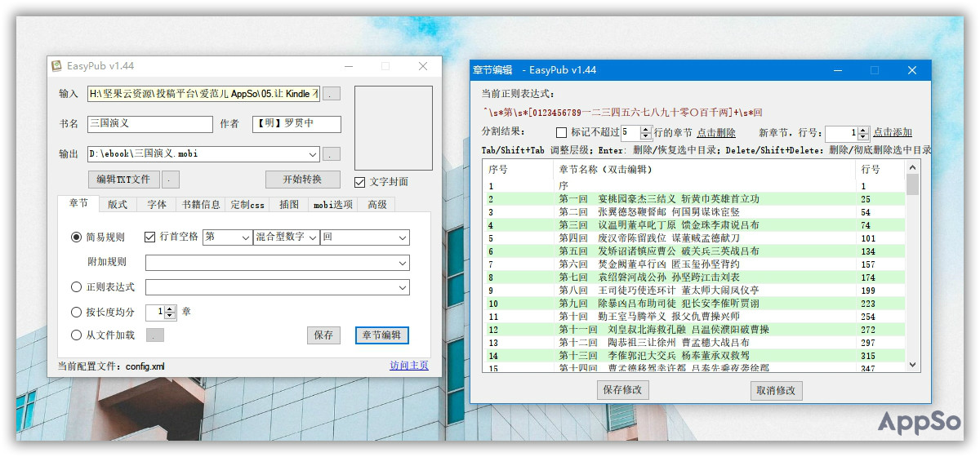Screen dimensions: 980x457
Task: Click the line count spinner showing 5
Action: coord(637,132)
